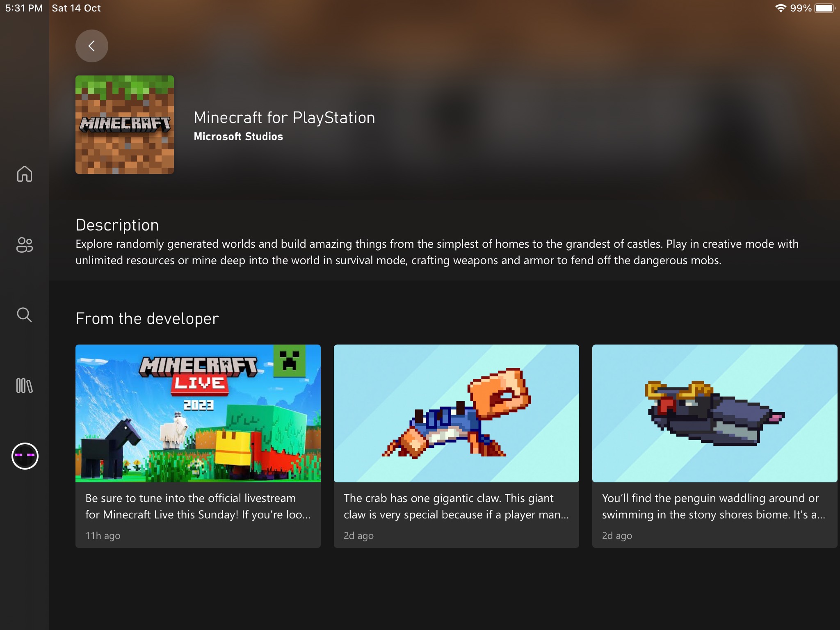Tap the 11h ago timestamp
Screen dimensions: 840x630
pos(103,536)
